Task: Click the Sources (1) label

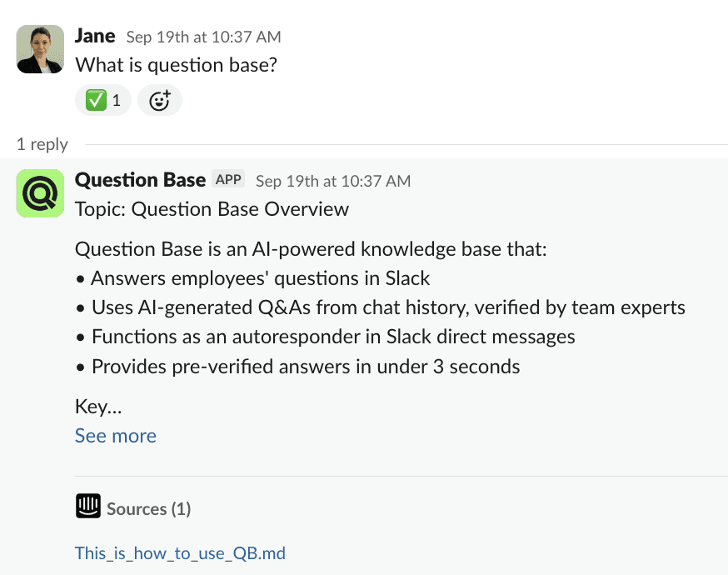Action: [148, 508]
